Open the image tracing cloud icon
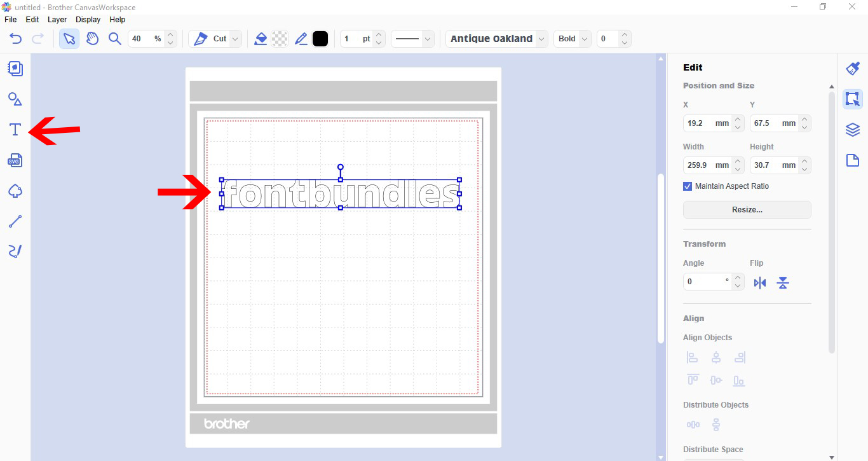The width and height of the screenshot is (868, 461). point(15,191)
